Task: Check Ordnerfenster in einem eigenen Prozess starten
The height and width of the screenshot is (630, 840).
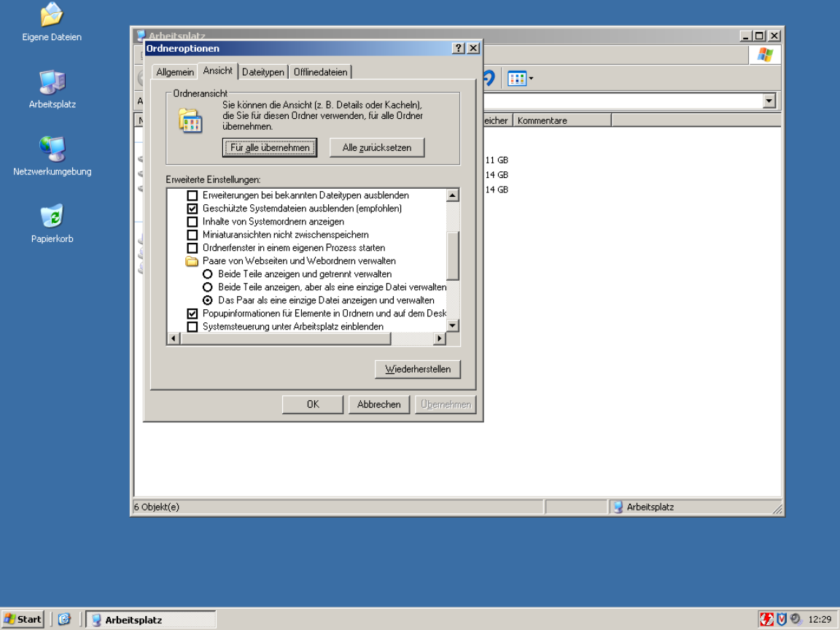Action: pyautogui.click(x=192, y=248)
